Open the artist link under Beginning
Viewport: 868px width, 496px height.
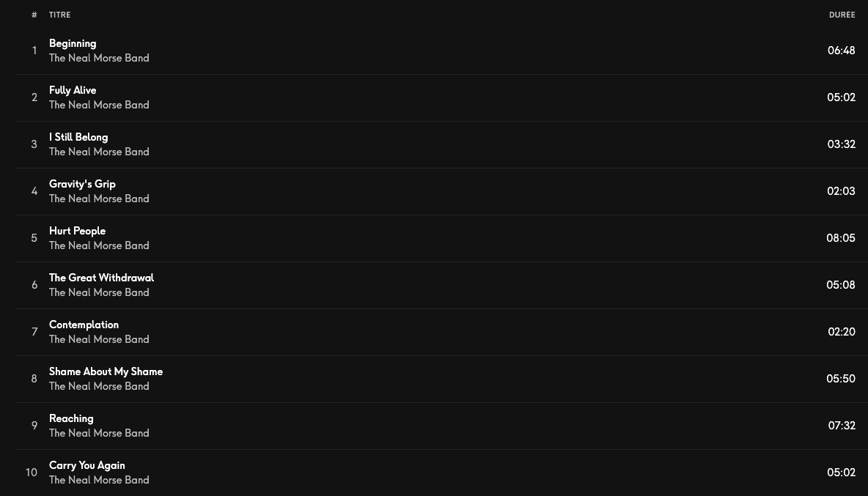[99, 58]
